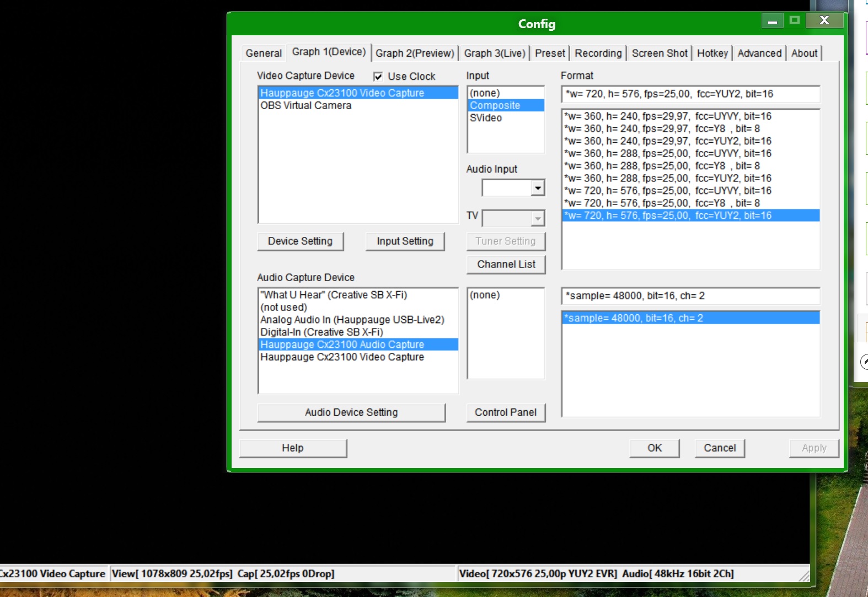Select Hauppauge Cx23100 Video Capture audio device

[358, 357]
